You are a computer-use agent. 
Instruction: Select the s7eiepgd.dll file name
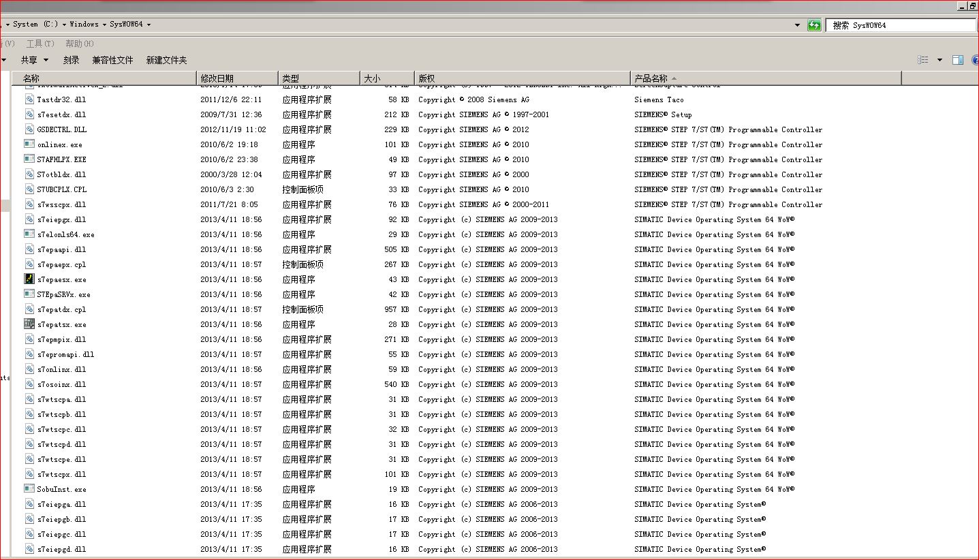[62, 549]
